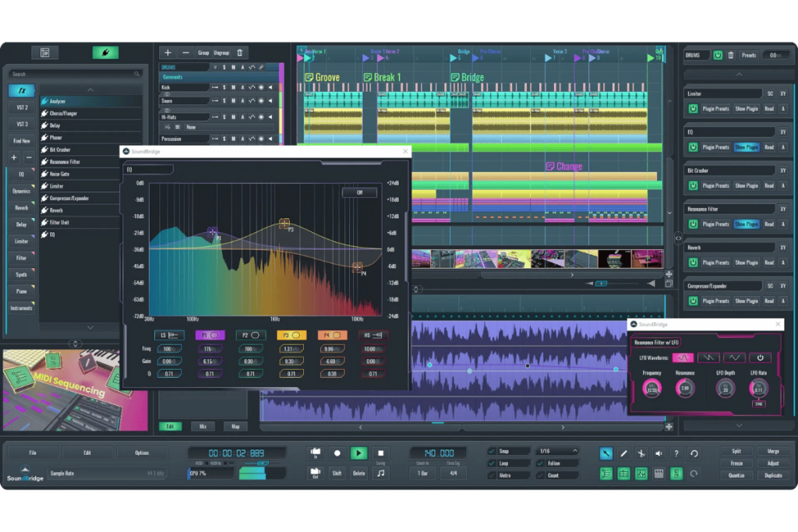Switch to the Mix view tab
The height and width of the screenshot is (532, 798).
click(x=203, y=426)
